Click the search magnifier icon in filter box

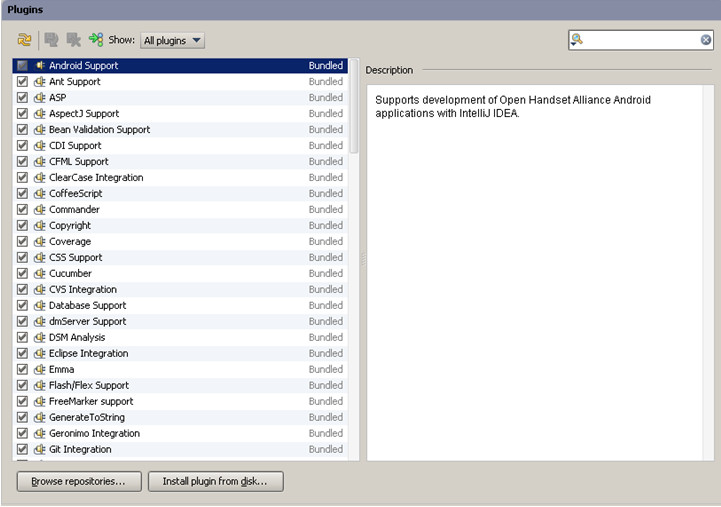(x=577, y=40)
